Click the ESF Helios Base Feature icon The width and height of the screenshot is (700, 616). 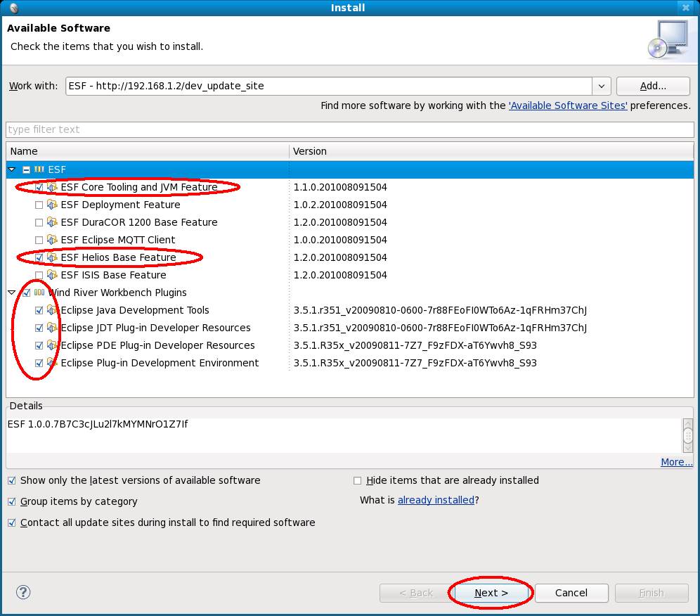tap(52, 257)
